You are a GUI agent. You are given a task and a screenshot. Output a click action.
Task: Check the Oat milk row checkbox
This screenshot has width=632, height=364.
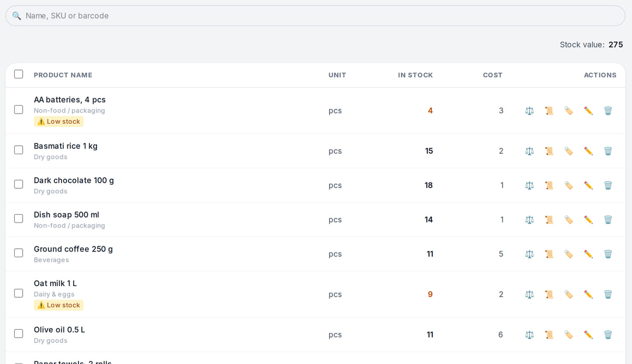18,293
